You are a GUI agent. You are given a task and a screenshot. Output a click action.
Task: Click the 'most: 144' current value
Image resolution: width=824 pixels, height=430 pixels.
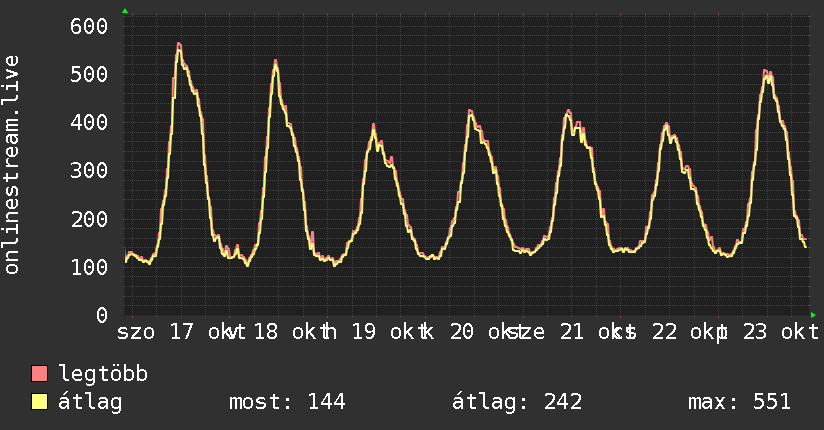click(287, 402)
